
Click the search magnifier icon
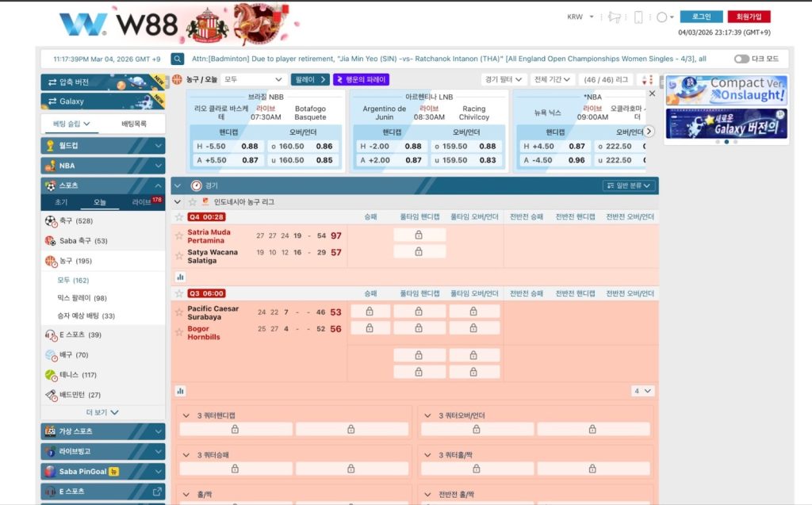[x=178, y=59]
